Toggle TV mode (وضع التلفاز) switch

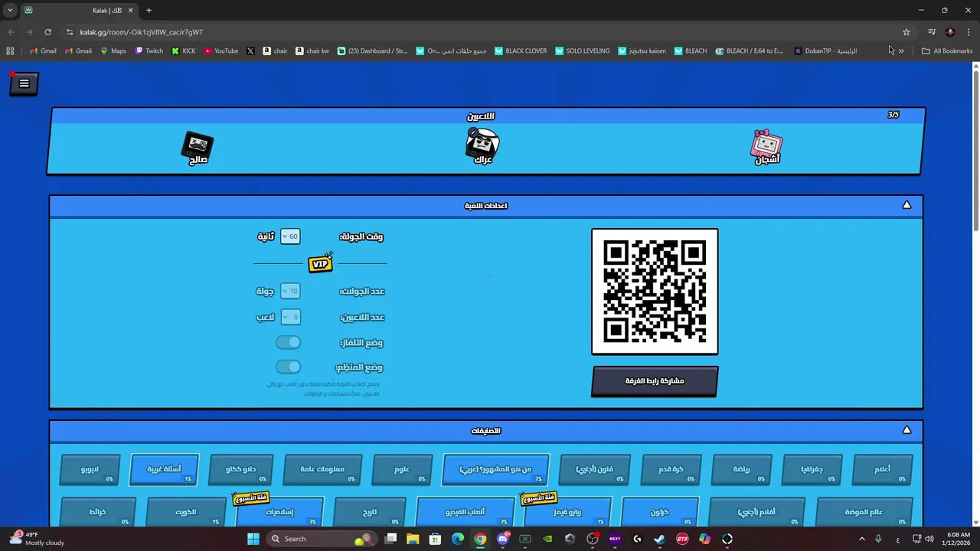289,342
